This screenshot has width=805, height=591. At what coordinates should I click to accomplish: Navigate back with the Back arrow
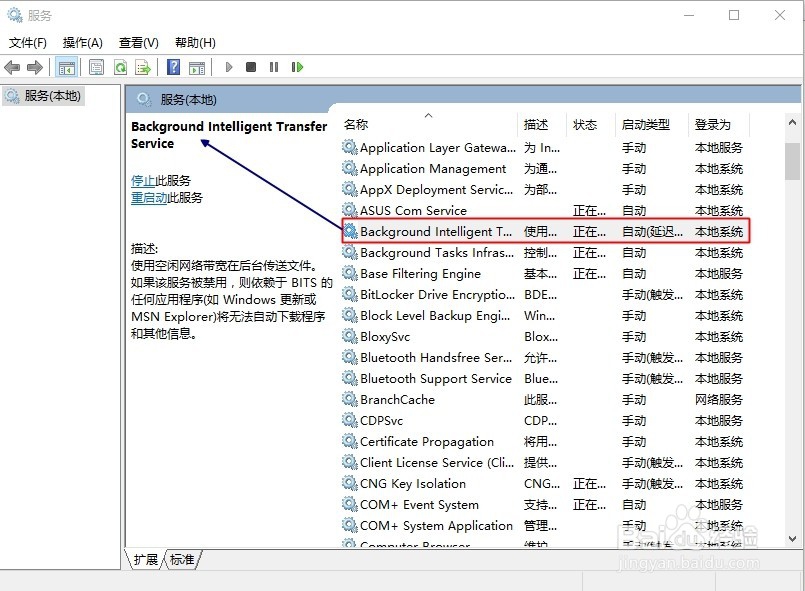click(13, 67)
